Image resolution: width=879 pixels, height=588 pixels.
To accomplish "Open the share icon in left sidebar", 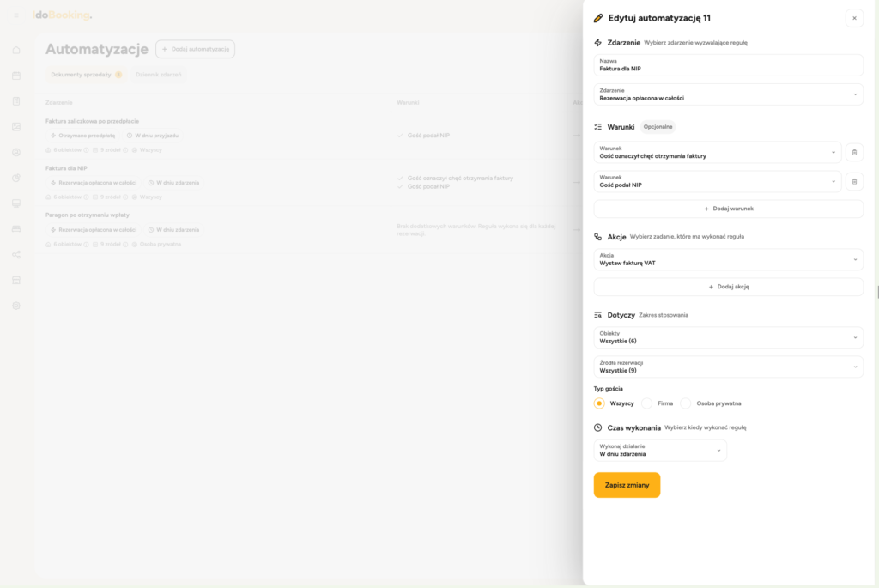I will click(16, 254).
